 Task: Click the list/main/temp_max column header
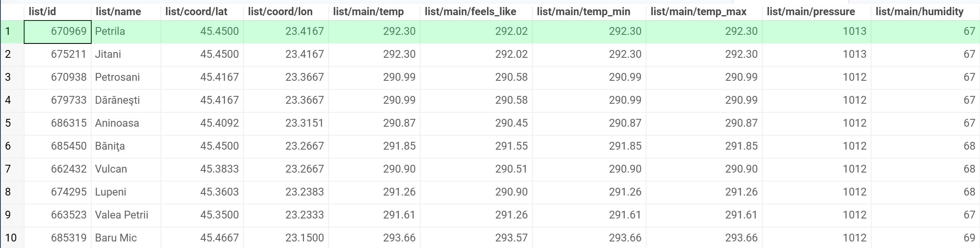697,11
